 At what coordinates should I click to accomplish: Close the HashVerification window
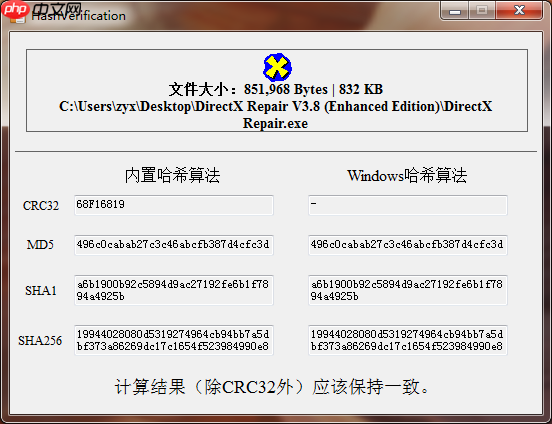(519, 11)
